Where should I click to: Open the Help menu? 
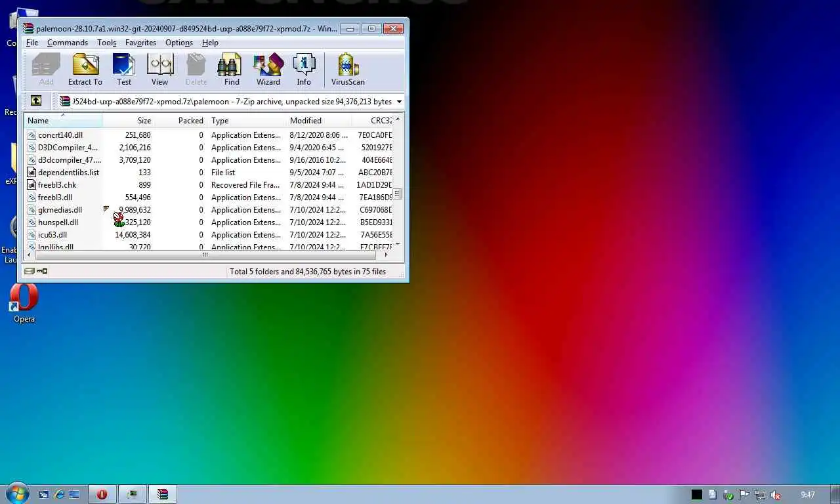[x=210, y=43]
